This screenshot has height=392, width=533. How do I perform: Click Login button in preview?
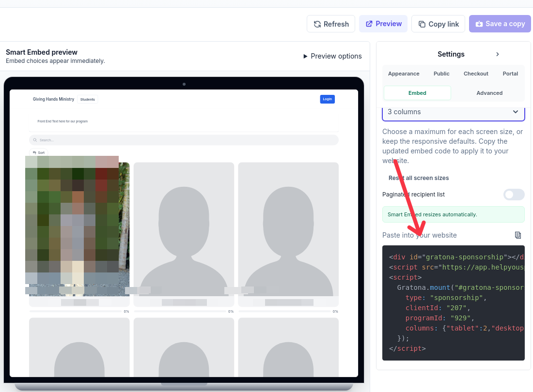328,99
